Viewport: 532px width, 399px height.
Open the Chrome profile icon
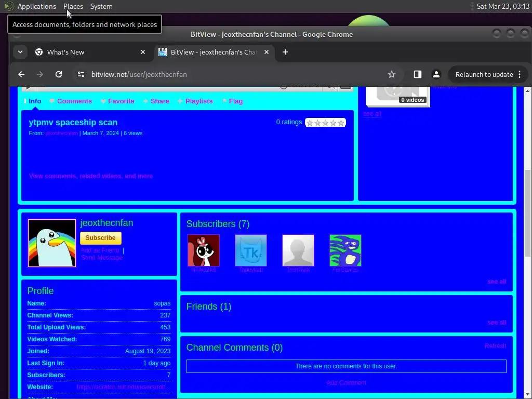tap(436, 74)
